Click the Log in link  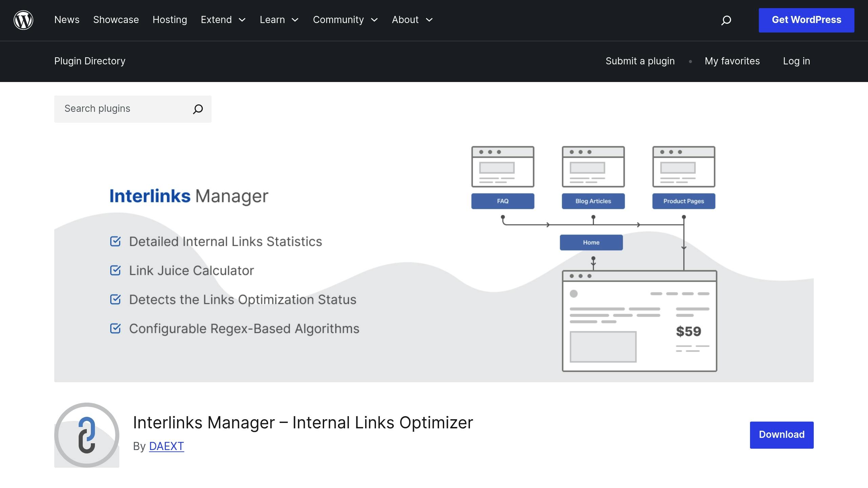[x=796, y=61]
